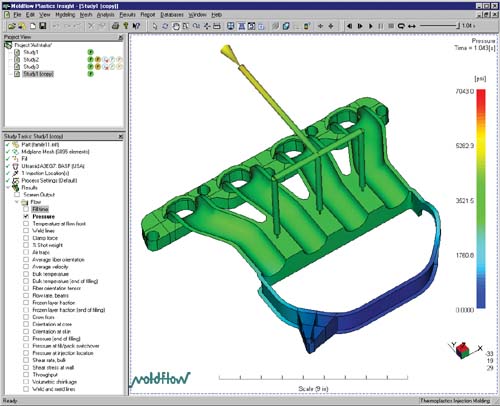This screenshot has height=406, width=500.
Task: Open the Mesh menu
Action: [x=86, y=15]
